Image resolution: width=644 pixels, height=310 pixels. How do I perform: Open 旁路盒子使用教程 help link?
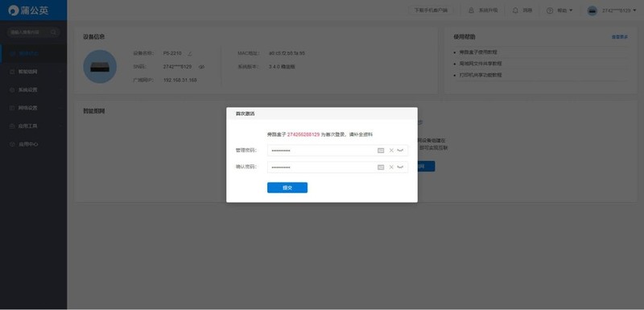click(x=478, y=52)
